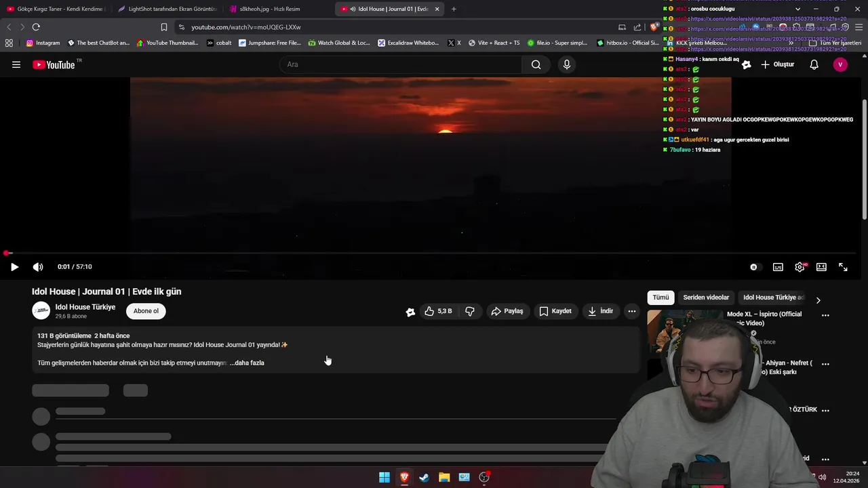
Task: Dislike the video
Action: [469, 311]
